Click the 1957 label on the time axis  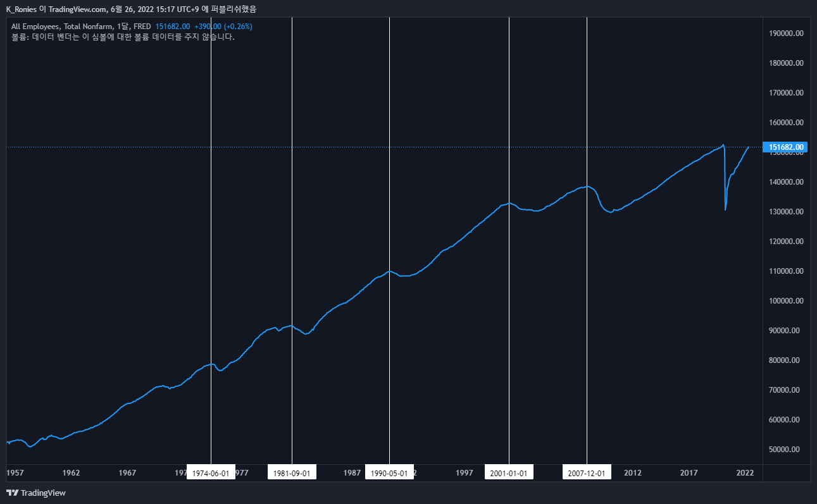15,473
